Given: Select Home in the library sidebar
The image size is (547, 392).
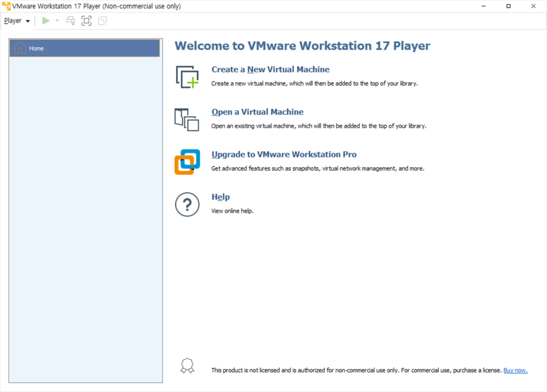Looking at the screenshot, I should [x=84, y=48].
